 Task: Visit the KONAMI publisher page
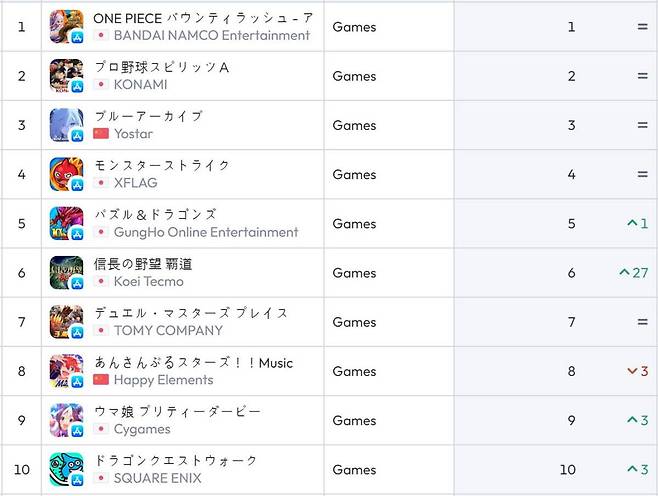pos(140,85)
